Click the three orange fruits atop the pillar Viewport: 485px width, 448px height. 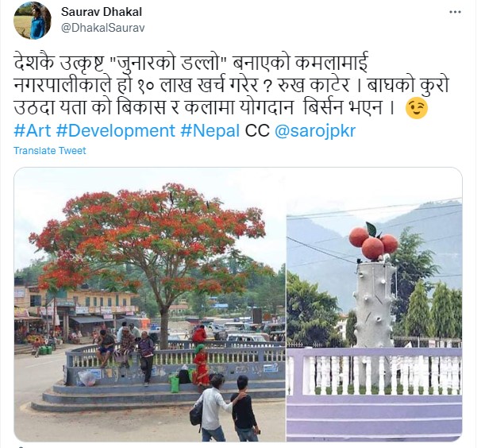pyautogui.click(x=373, y=242)
